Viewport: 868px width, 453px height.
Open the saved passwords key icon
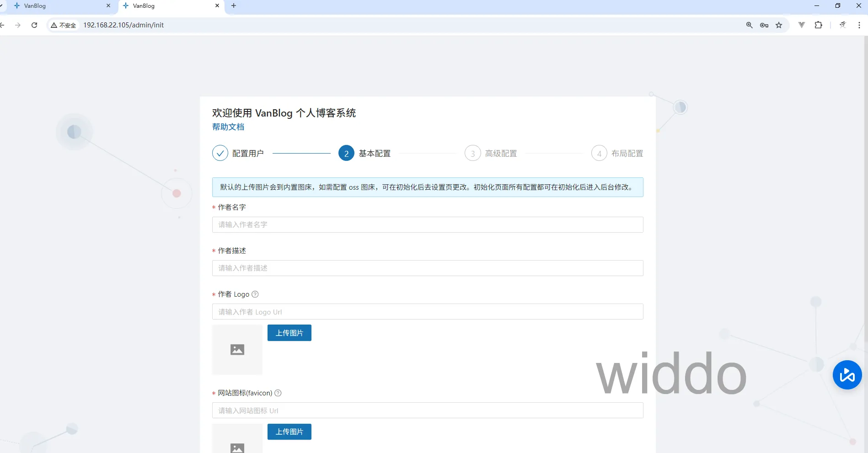(x=764, y=25)
